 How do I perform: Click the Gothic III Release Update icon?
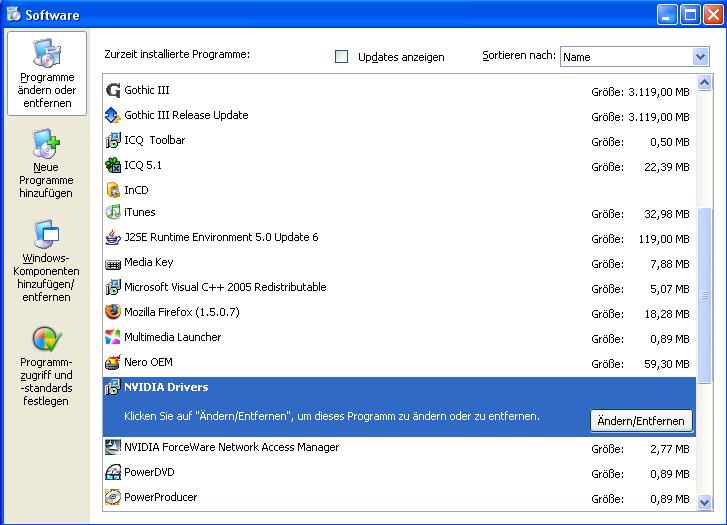(x=113, y=115)
